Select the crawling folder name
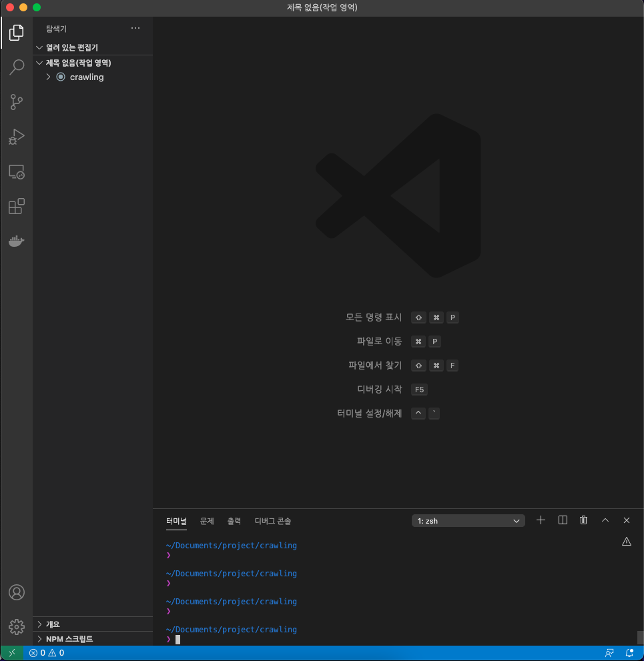The width and height of the screenshot is (644, 661). coord(87,77)
